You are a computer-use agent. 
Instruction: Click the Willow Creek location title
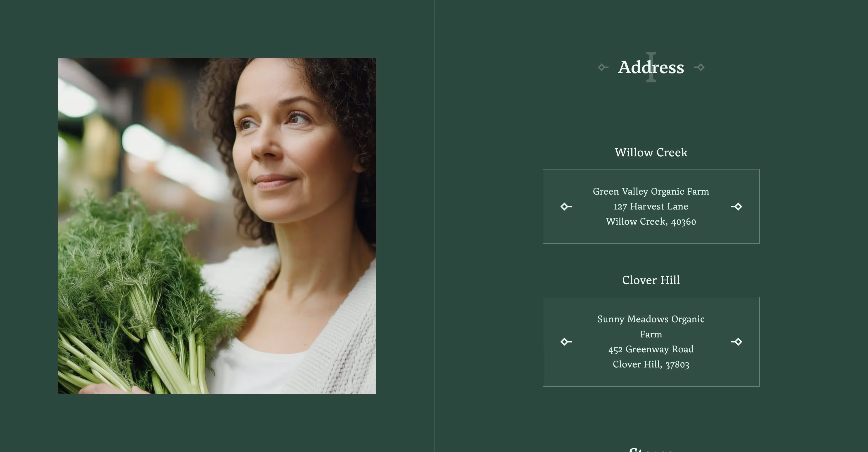tap(651, 153)
